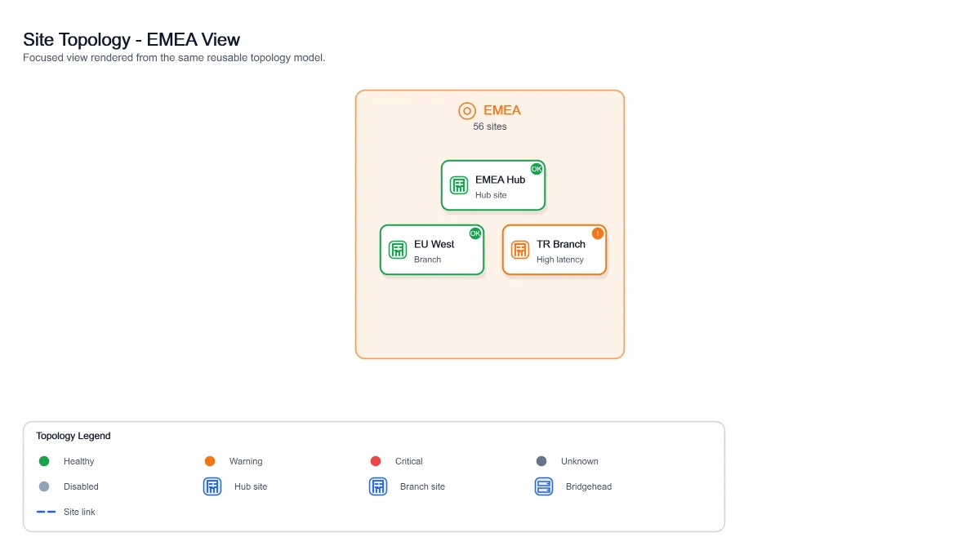This screenshot has height=555, width=980.
Task: Click the 'Site link' legend label
Action: [79, 512]
